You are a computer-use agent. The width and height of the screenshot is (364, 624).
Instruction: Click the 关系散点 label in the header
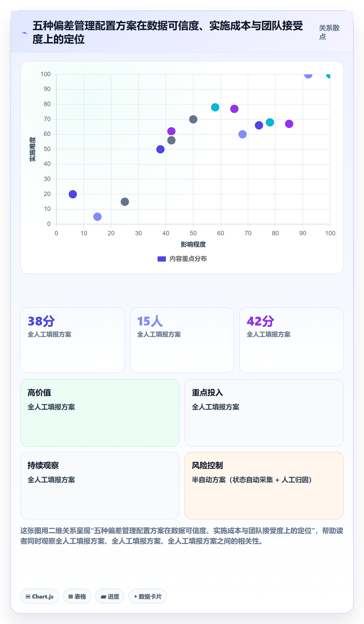tap(329, 32)
